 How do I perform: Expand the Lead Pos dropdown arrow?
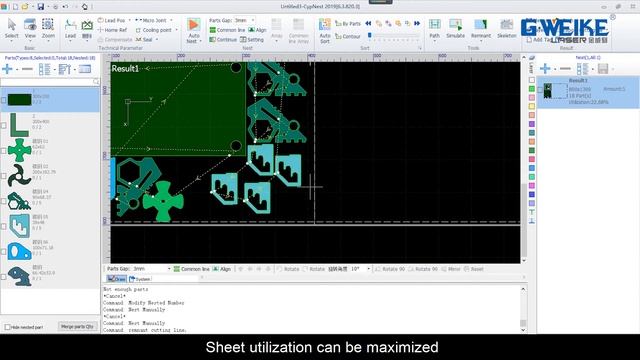pyautogui.click(x=130, y=20)
